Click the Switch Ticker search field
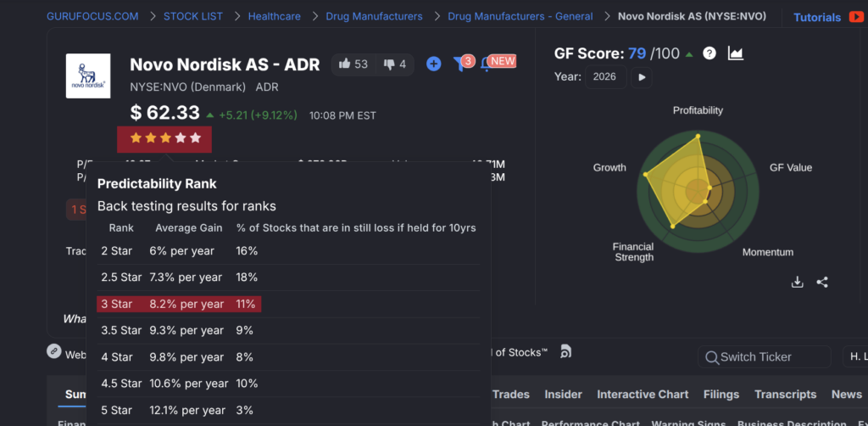The width and height of the screenshot is (868, 426). click(764, 357)
